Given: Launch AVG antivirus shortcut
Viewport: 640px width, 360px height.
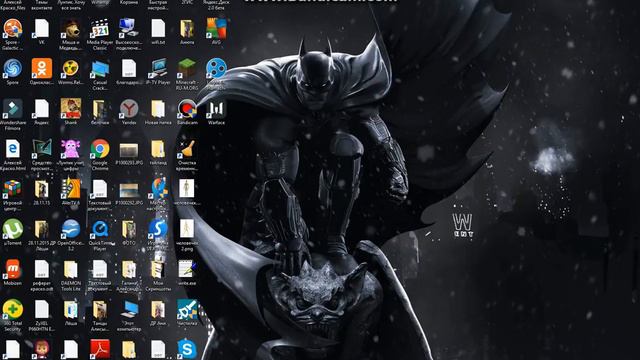Looking at the screenshot, I should (x=216, y=29).
